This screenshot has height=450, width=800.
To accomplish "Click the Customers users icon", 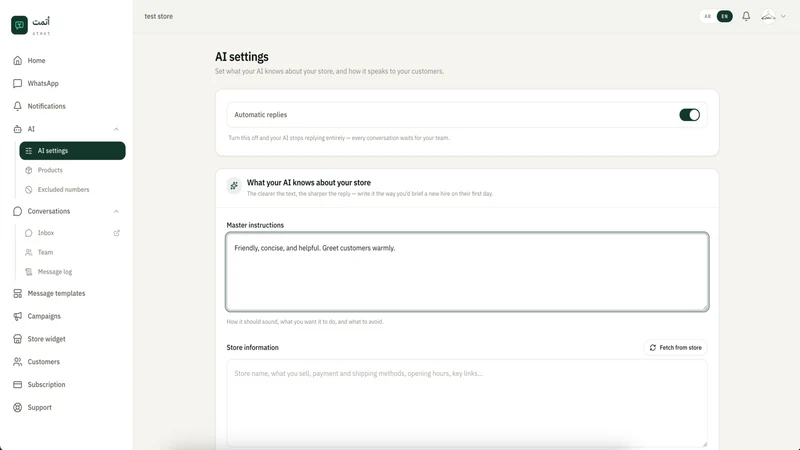I will point(17,362).
